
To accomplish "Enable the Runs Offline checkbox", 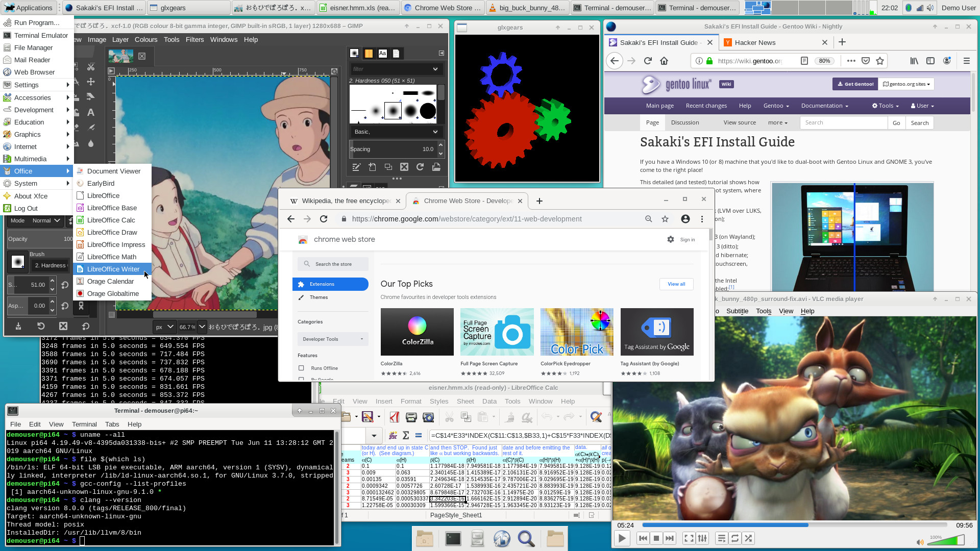I will point(301,368).
